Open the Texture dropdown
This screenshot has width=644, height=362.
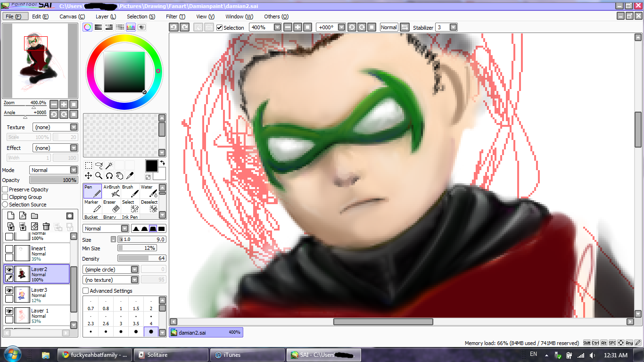(55, 127)
